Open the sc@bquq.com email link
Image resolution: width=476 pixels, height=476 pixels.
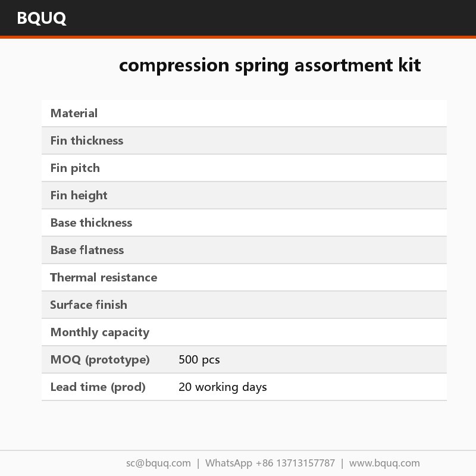coord(158,464)
